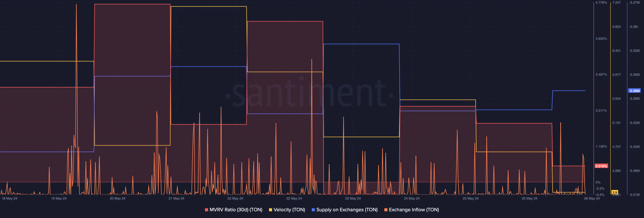
Task: Click the 26 May 24 date label
Action: tap(592, 198)
